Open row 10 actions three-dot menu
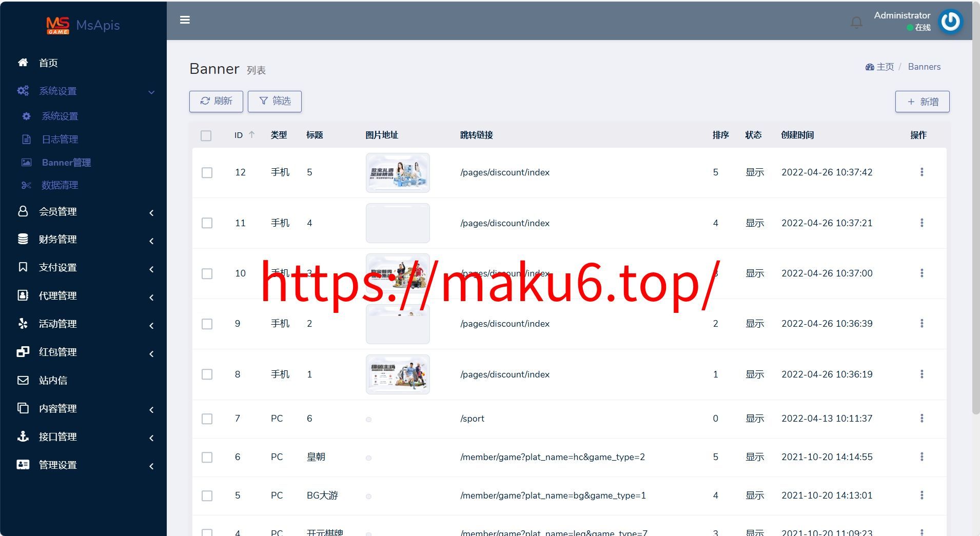Image resolution: width=980 pixels, height=536 pixels. pyautogui.click(x=922, y=273)
